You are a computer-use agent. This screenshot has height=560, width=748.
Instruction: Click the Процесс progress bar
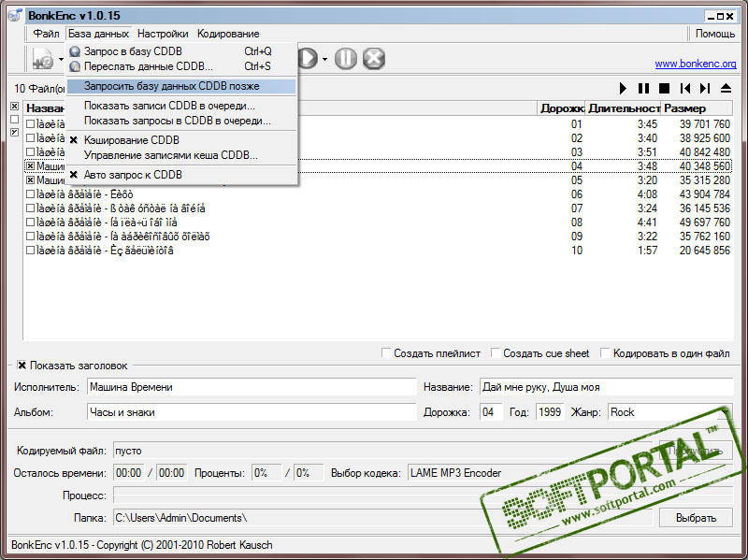point(424,495)
